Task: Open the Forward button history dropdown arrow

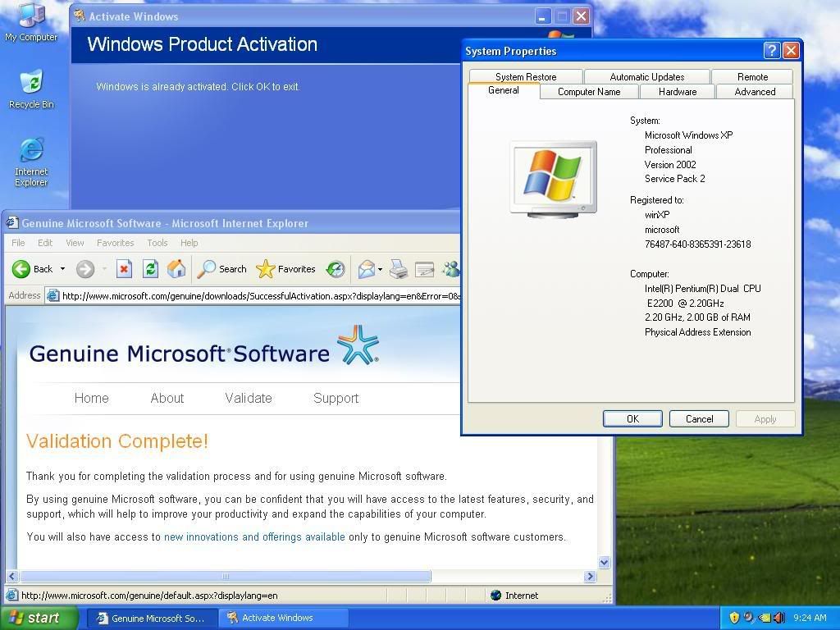Action: coord(104,269)
